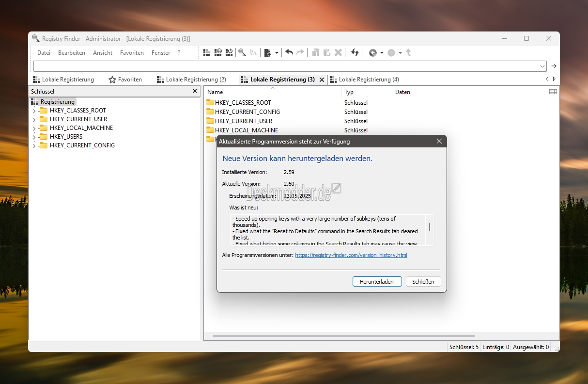The width and height of the screenshot is (588, 384).
Task: Switch to the Favoriten tab
Action: (x=125, y=80)
